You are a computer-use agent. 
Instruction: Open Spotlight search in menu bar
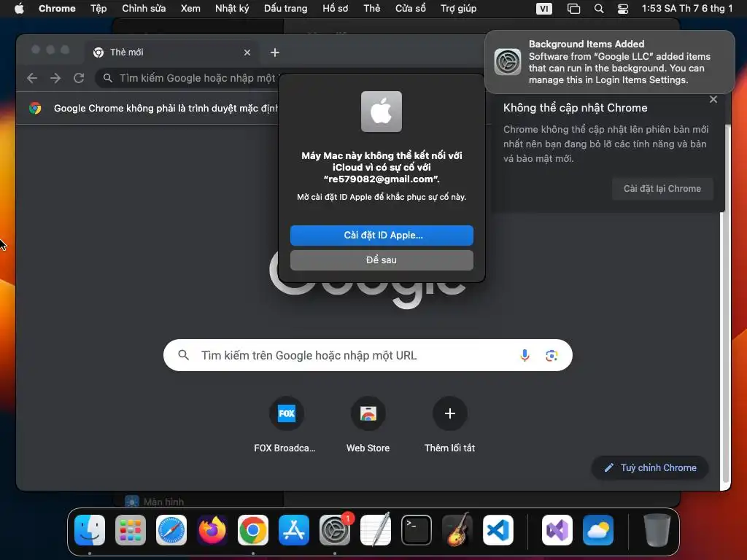(599, 9)
